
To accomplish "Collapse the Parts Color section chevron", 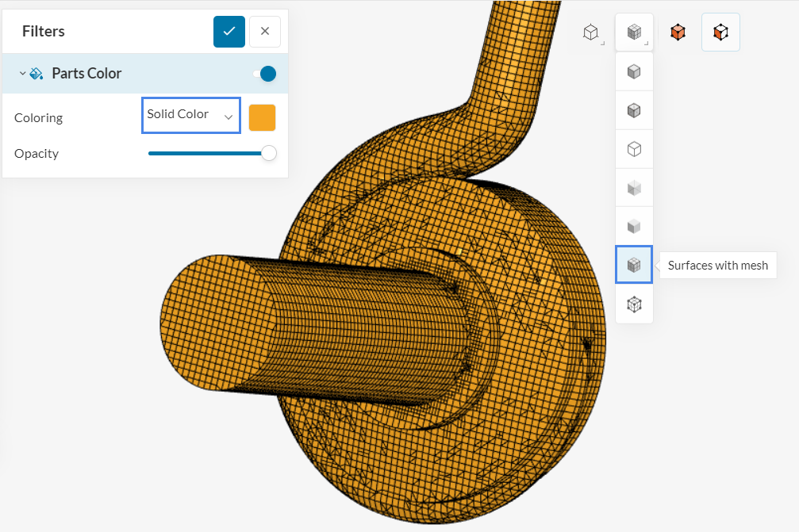I will [x=22, y=74].
